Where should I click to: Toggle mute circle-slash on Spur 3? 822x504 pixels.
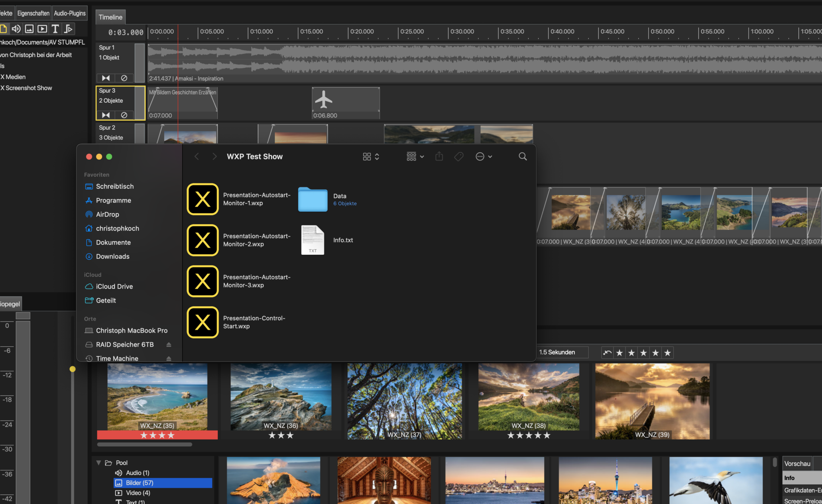pos(124,115)
